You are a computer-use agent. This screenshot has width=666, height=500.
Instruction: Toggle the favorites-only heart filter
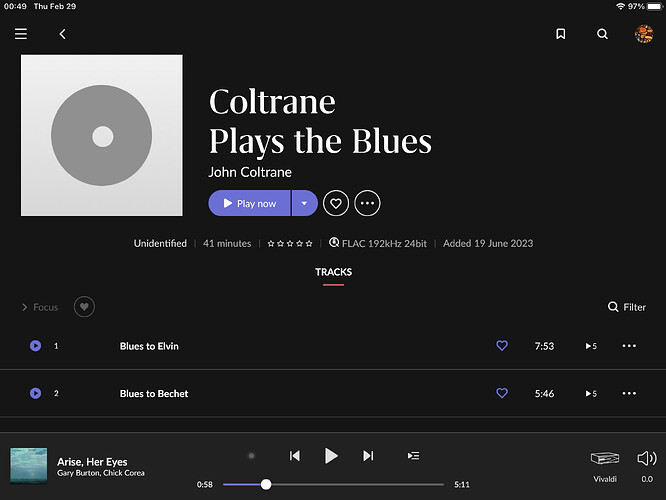(84, 307)
